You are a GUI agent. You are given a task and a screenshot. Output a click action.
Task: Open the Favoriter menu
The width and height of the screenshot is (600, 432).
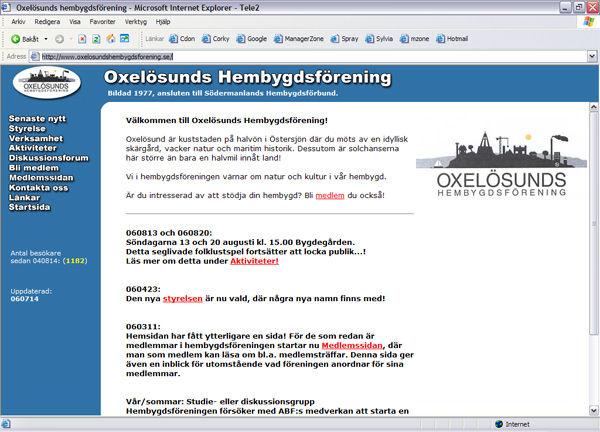pos(103,22)
